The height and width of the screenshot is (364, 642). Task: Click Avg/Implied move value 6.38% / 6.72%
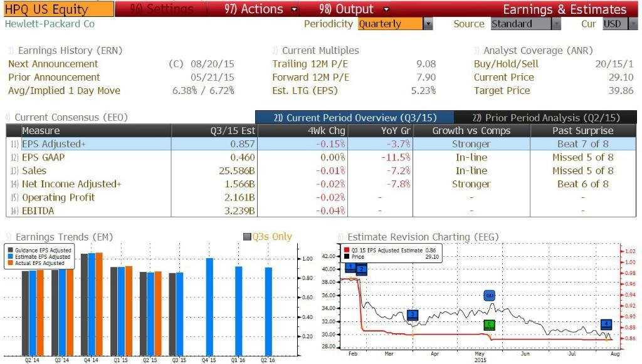tap(203, 90)
